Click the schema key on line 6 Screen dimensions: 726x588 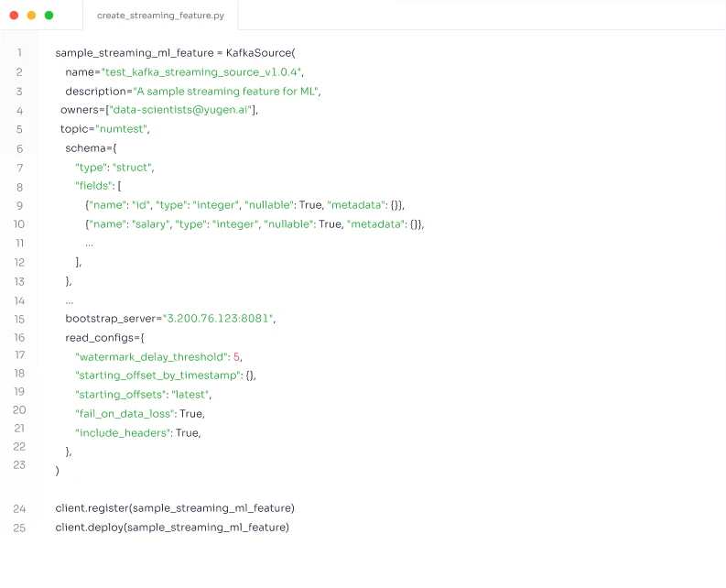click(86, 148)
